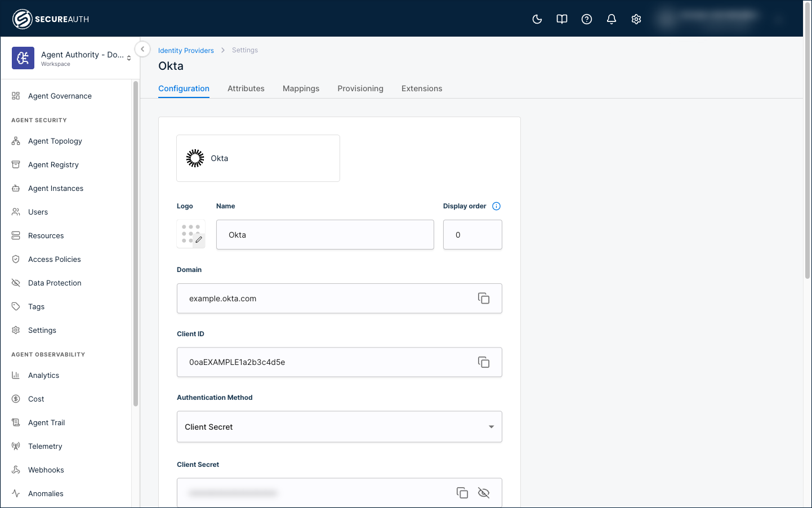Edit the provider logo thumbnail
This screenshot has height=508, width=812.
click(191, 234)
